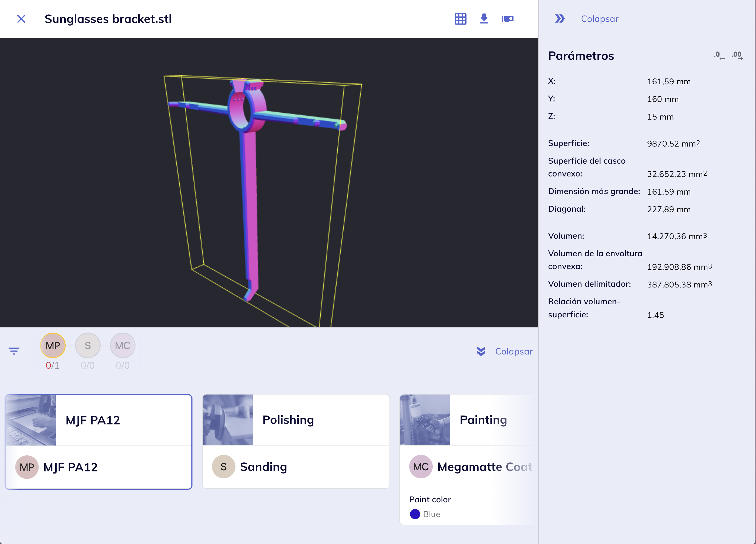Close the Sunglasses bracket.stl viewer
The width and height of the screenshot is (756, 544).
tap(21, 19)
